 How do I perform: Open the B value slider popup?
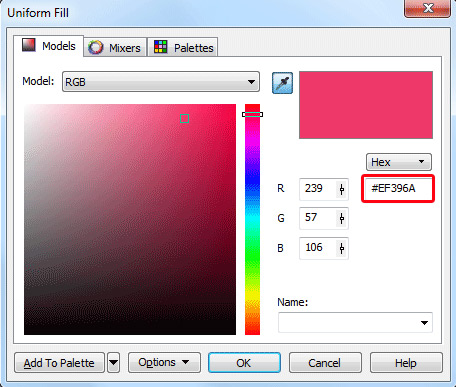point(342,248)
